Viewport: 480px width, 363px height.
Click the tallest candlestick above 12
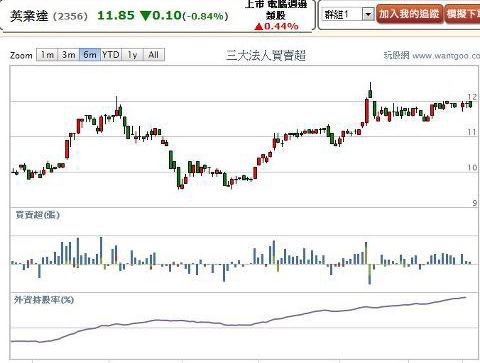coord(370,90)
